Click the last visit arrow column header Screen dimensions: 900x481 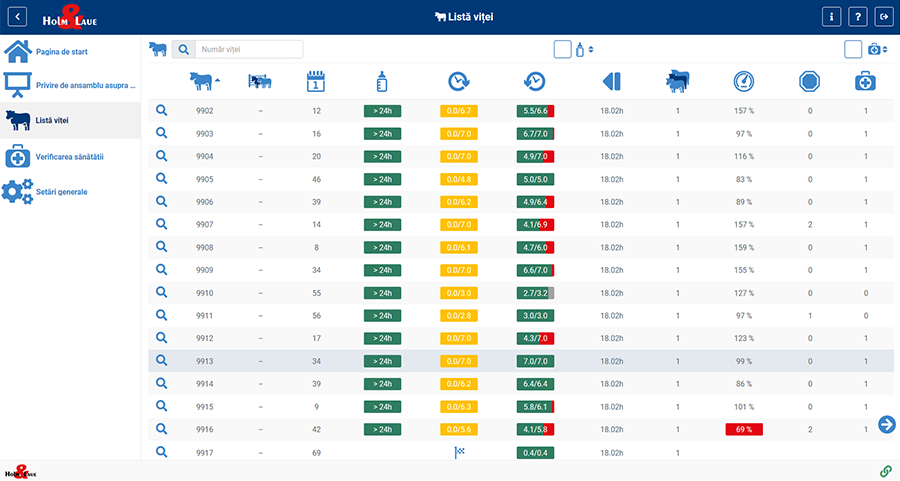tap(611, 82)
